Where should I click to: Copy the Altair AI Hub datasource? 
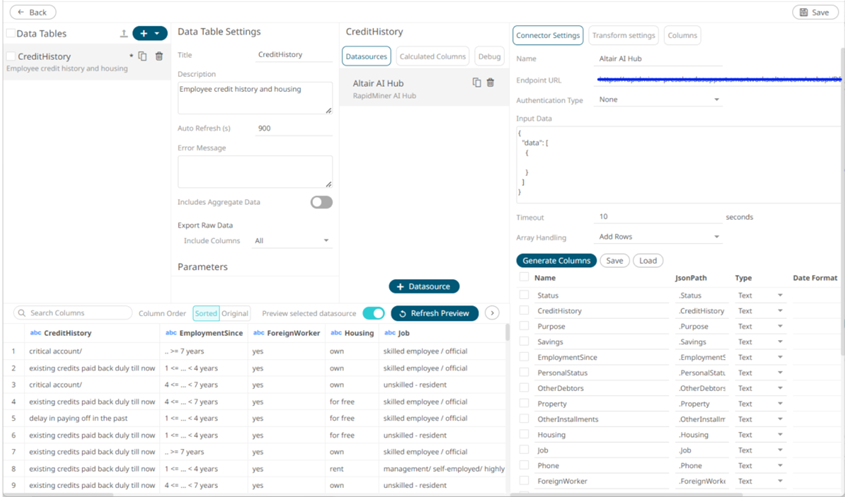[x=477, y=83]
